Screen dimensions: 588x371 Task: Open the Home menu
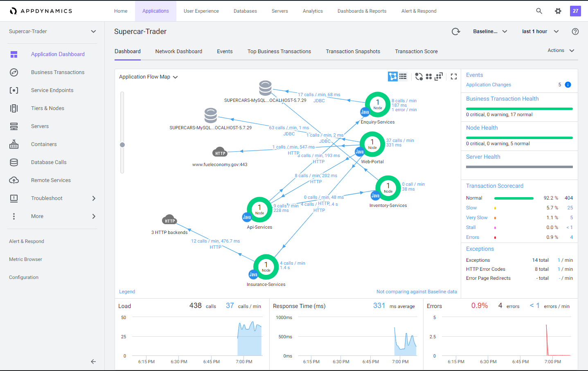pyautogui.click(x=121, y=11)
